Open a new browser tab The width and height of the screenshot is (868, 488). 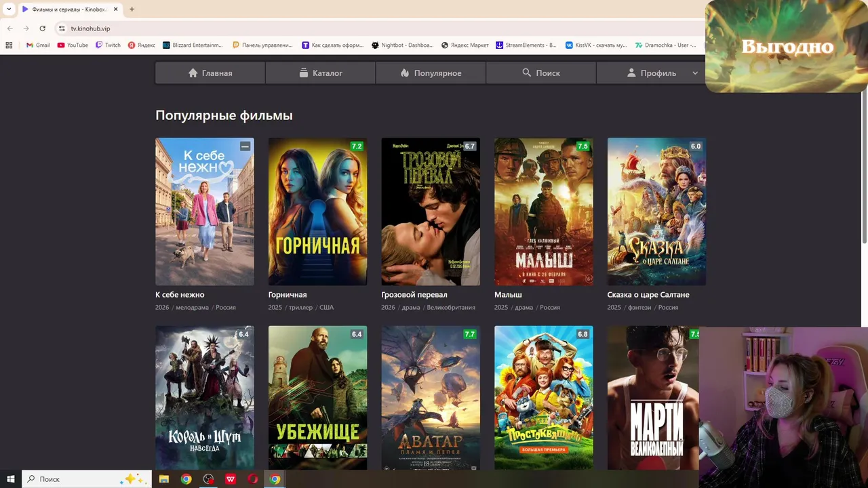point(132,9)
